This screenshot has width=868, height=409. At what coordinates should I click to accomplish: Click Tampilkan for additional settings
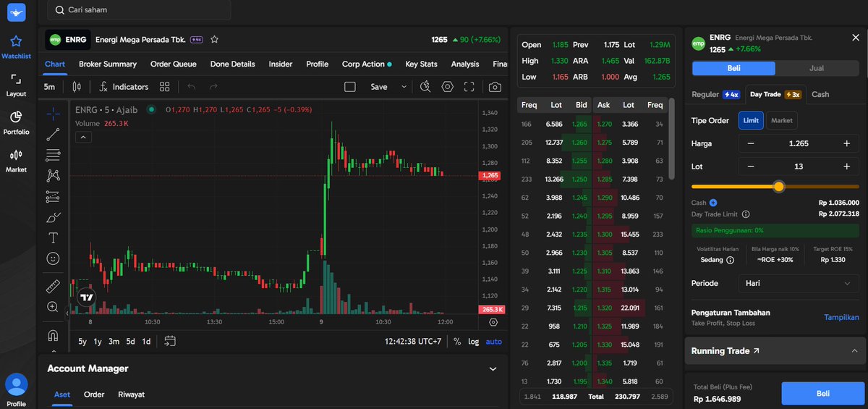[842, 317]
